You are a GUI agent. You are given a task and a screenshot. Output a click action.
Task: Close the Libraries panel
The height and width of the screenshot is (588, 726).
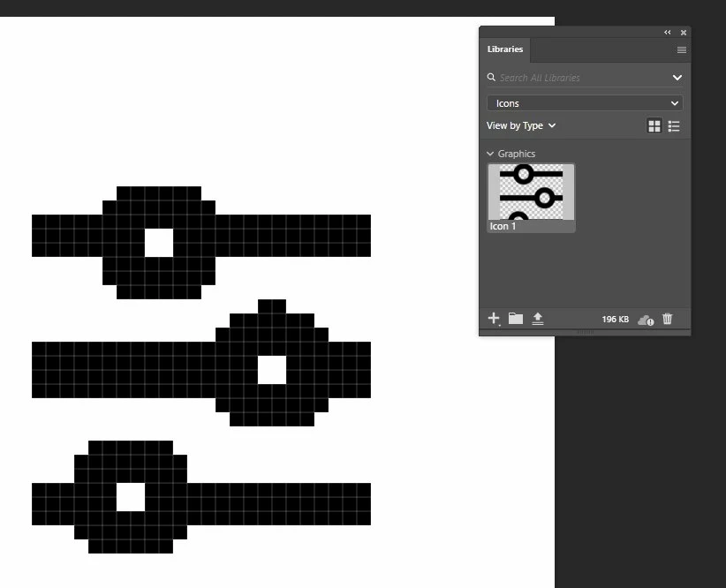(x=684, y=33)
